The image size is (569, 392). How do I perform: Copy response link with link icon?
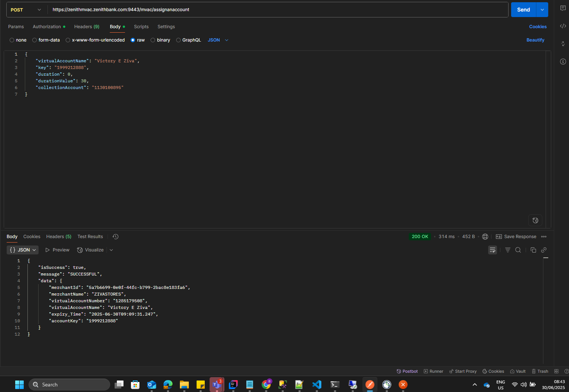pos(544,250)
